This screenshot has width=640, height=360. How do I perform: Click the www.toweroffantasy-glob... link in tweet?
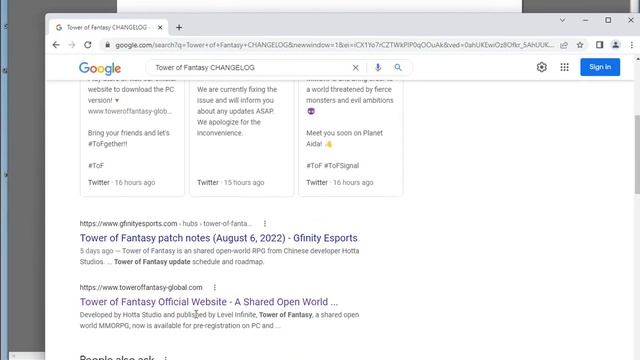[x=130, y=111]
